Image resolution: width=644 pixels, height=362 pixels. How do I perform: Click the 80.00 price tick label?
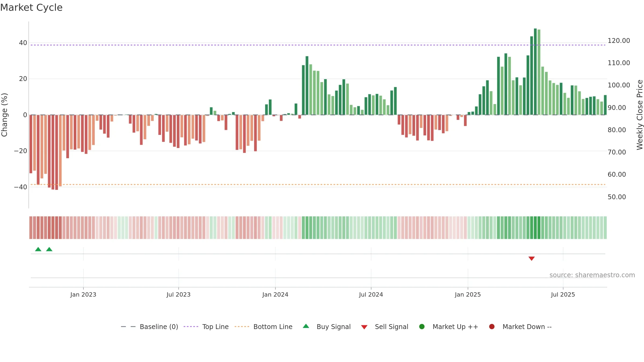pos(617,130)
